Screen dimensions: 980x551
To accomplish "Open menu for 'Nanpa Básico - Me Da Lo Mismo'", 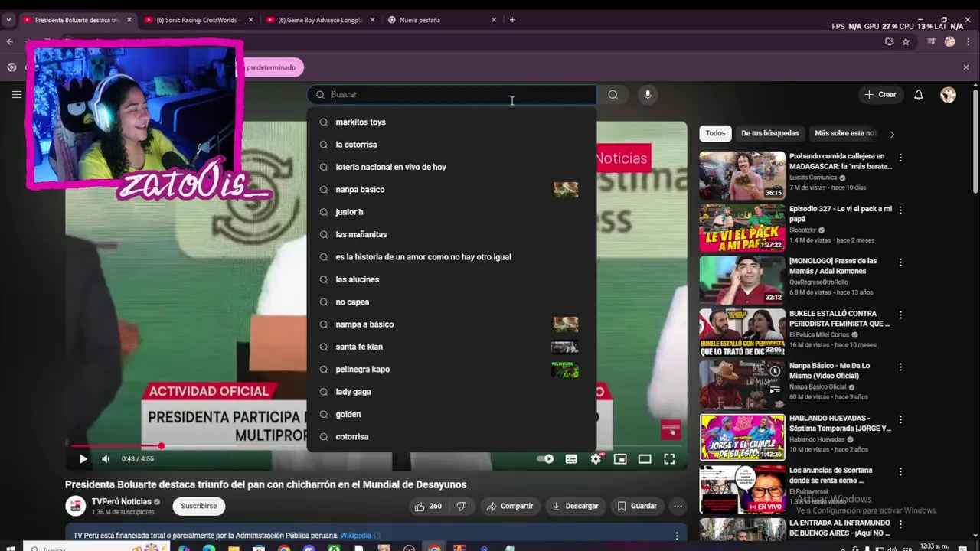I will (x=900, y=367).
